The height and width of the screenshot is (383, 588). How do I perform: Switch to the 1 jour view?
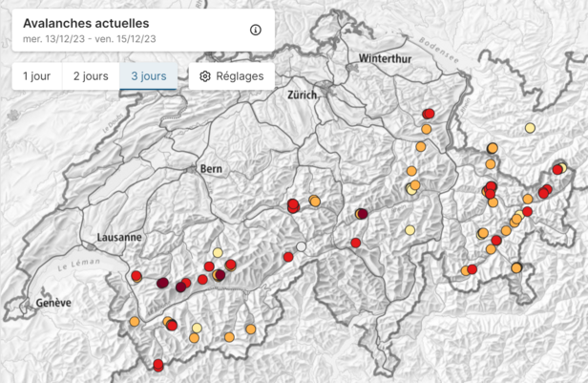tap(36, 76)
